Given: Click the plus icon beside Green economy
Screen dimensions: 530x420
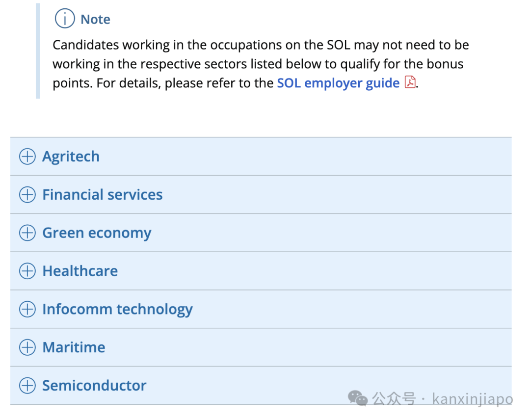Looking at the screenshot, I should pyautogui.click(x=27, y=233).
